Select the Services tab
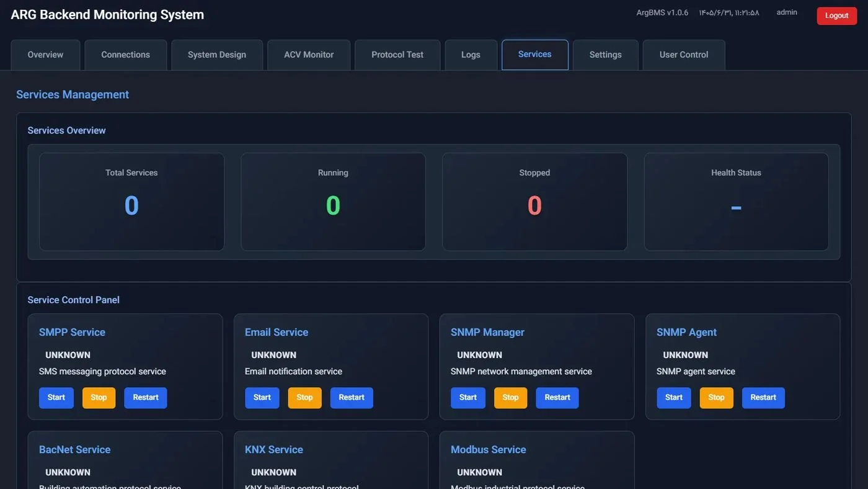This screenshot has width=868, height=489. (535, 55)
